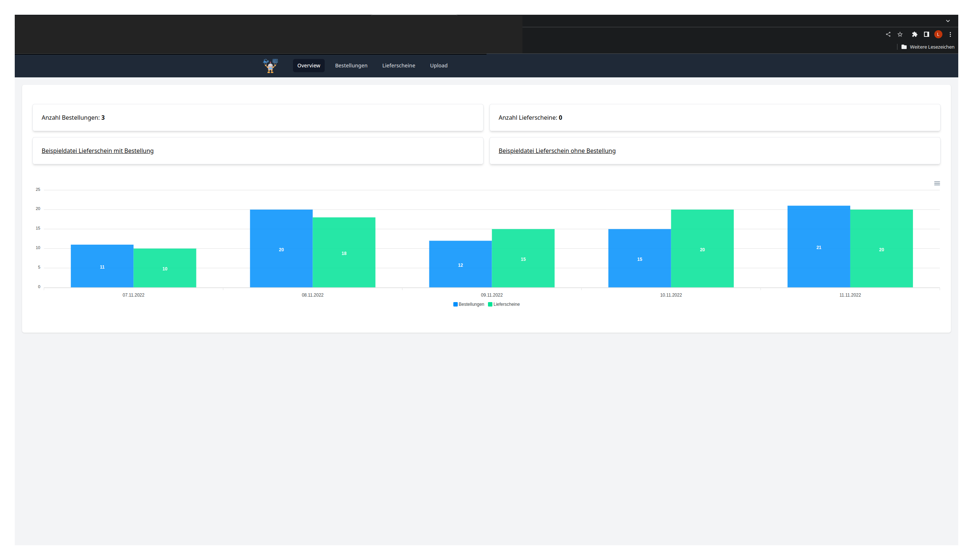The image size is (973, 560).
Task: Open the chart hamburger menu
Action: (x=937, y=183)
